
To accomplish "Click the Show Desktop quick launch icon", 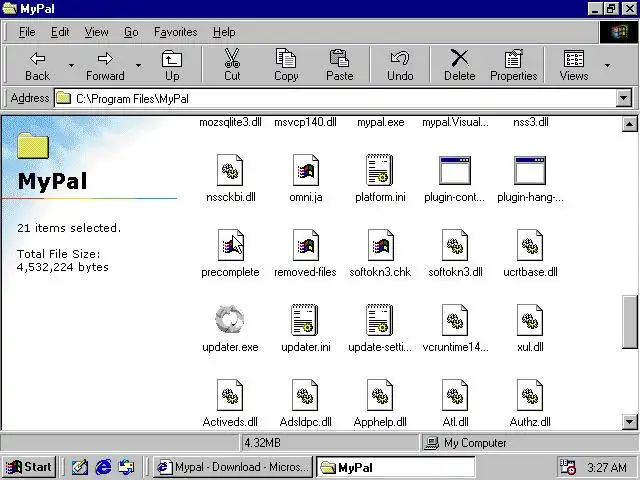I will pos(80,467).
